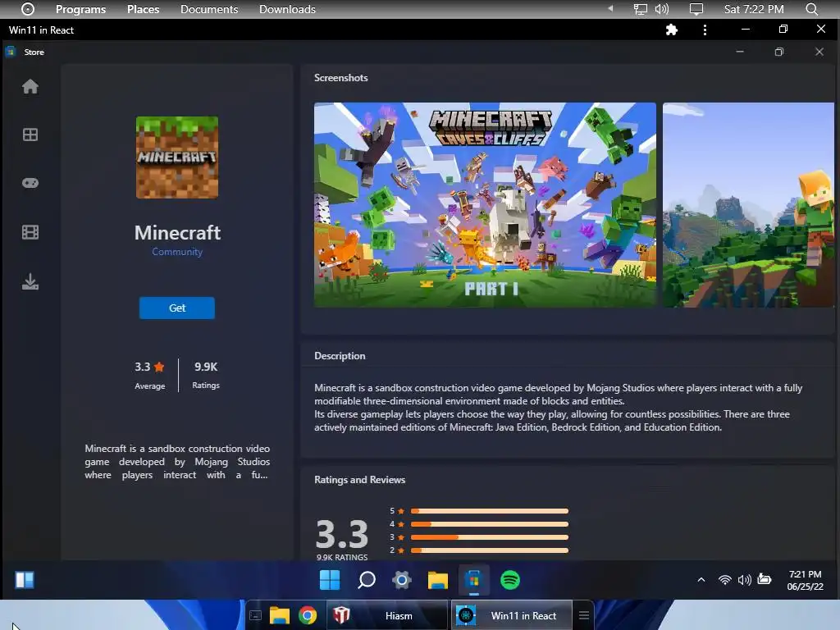Click the Minecraft app icon image

click(x=177, y=157)
